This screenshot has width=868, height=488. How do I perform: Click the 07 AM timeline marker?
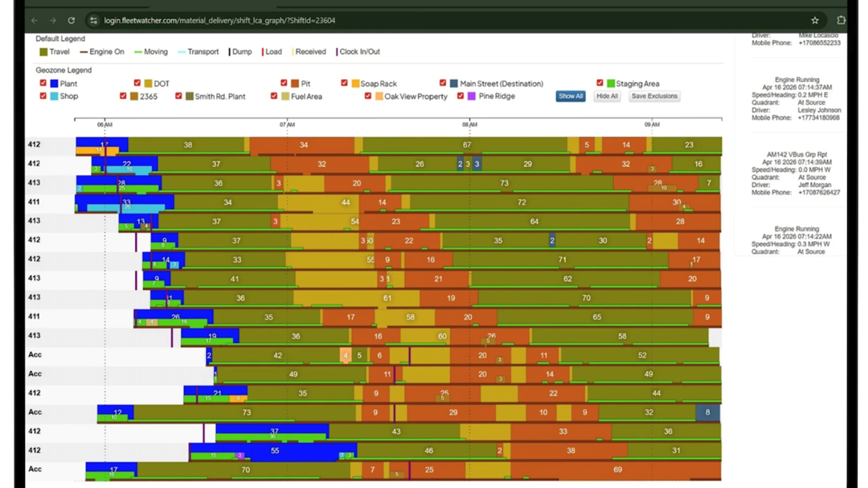click(x=287, y=125)
